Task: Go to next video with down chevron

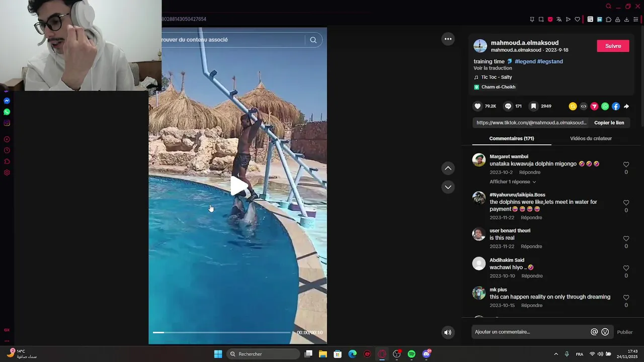Action: (x=448, y=187)
